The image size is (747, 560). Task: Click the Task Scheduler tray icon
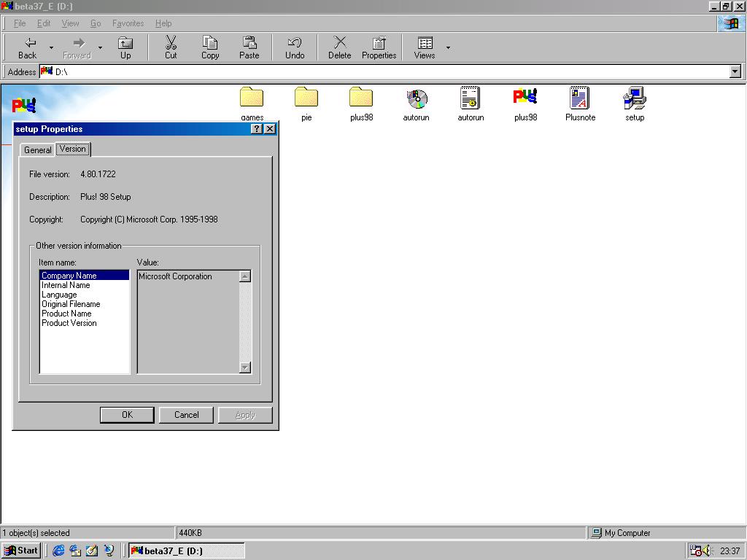tap(695, 551)
